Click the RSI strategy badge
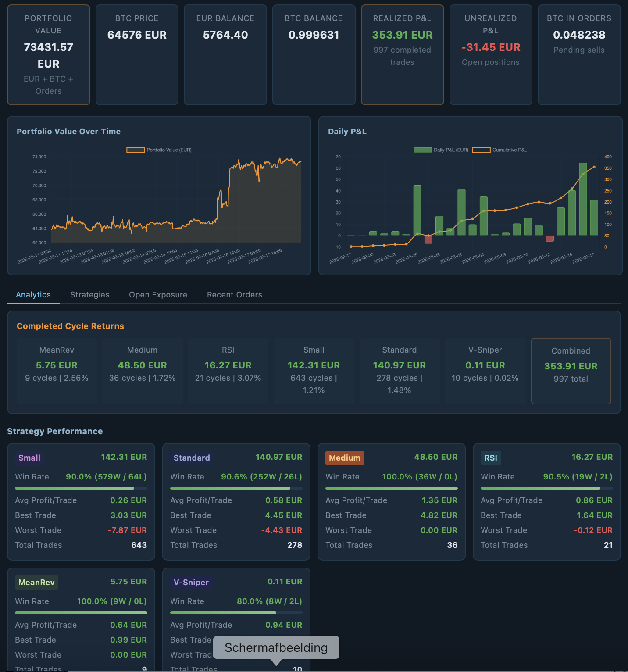The image size is (628, 672). [491, 458]
